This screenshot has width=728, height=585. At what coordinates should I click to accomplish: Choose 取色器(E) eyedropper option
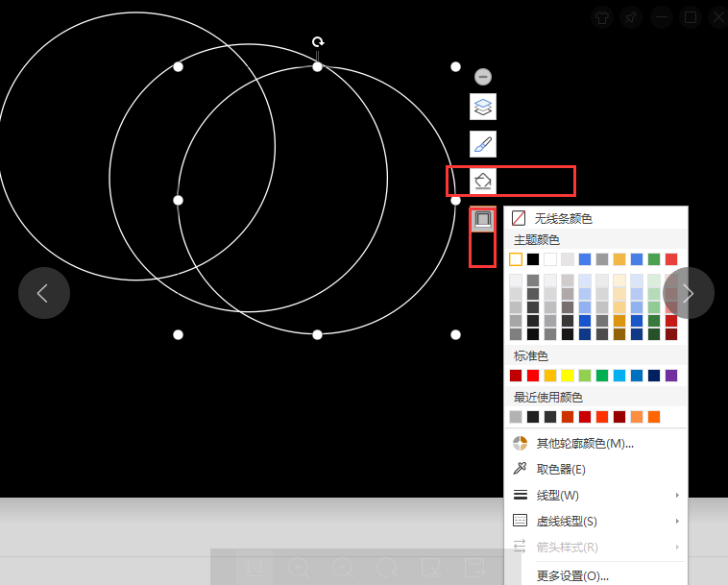pos(560,469)
